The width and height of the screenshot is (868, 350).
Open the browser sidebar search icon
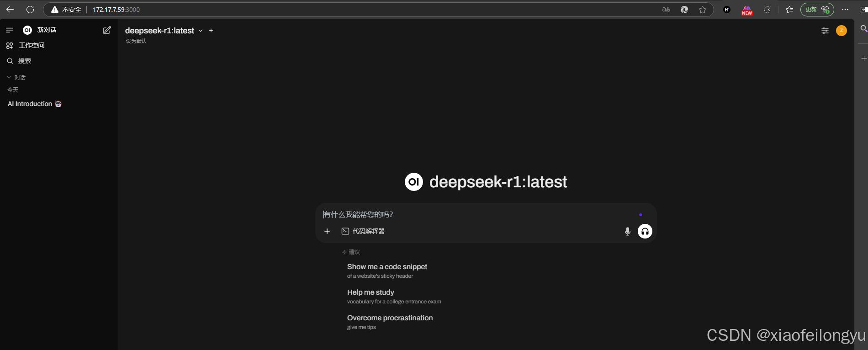tap(863, 29)
